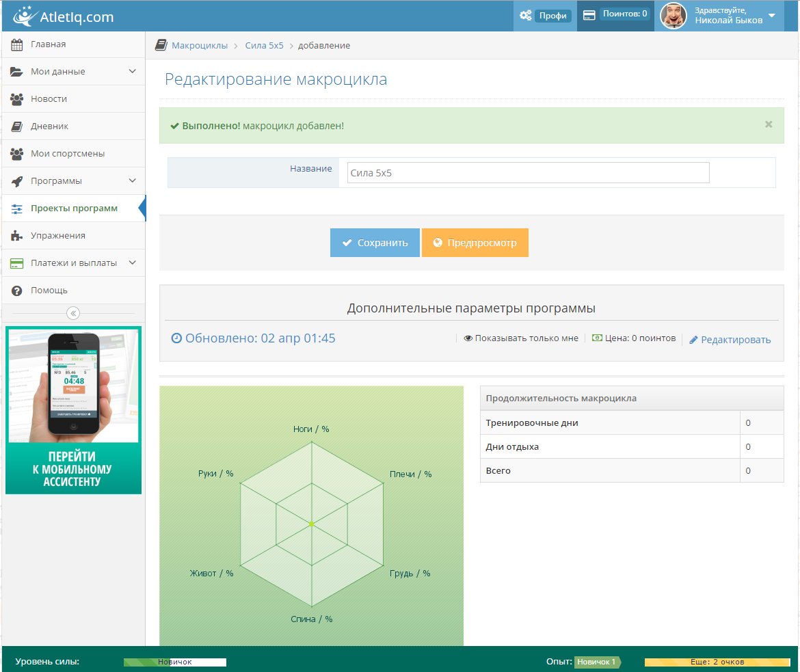Click the clock icon beside Обновлено
Viewport: 800px width, 672px height.
pyautogui.click(x=176, y=338)
